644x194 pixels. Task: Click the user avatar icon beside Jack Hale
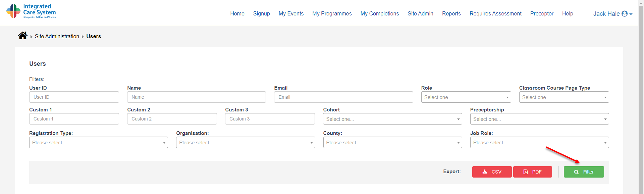click(x=624, y=14)
